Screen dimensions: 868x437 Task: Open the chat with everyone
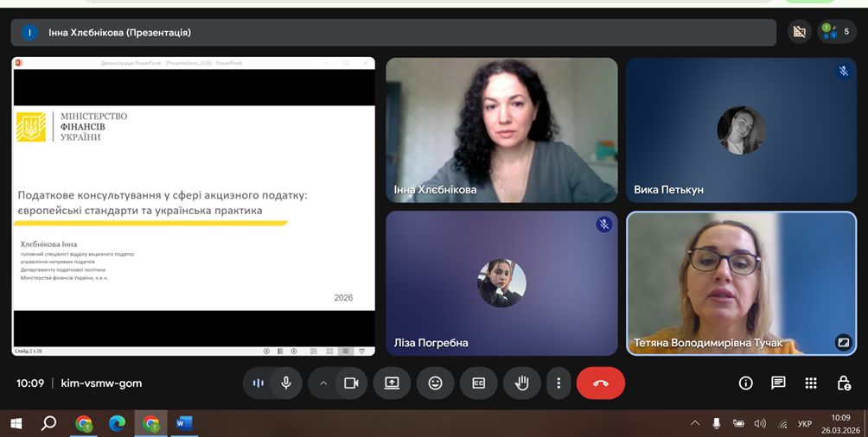778,383
